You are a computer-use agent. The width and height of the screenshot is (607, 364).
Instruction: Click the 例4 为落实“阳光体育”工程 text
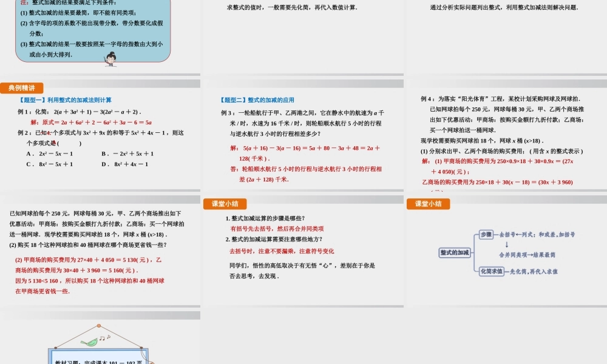(x=503, y=115)
